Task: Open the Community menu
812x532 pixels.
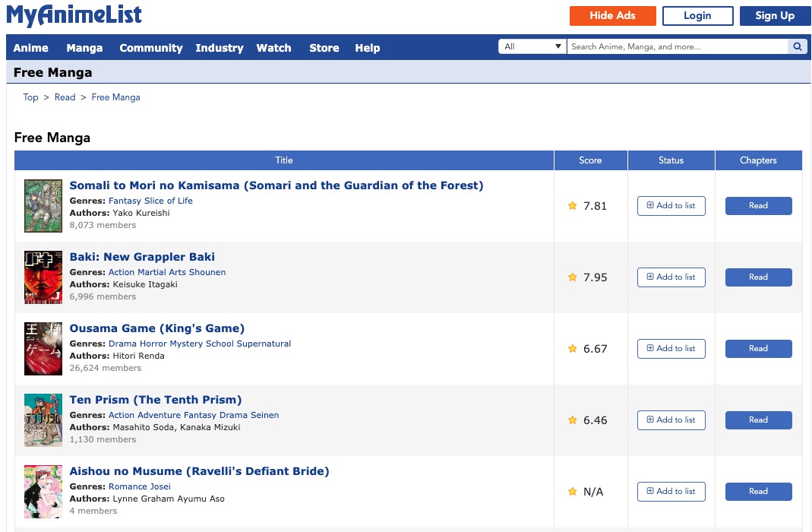Action: pos(151,48)
